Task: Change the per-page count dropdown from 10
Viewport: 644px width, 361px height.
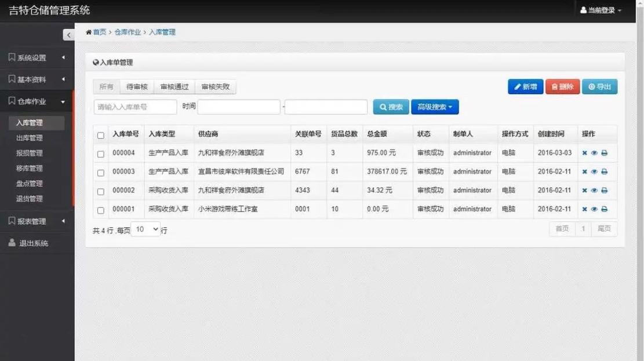Action: click(145, 229)
